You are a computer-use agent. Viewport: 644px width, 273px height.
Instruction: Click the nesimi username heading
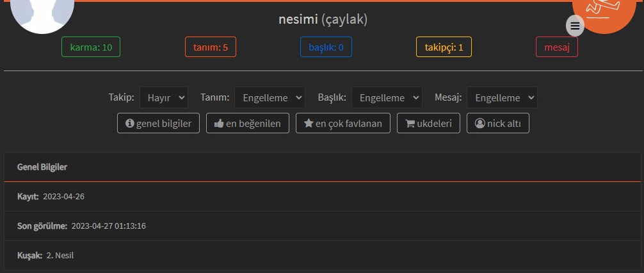(x=298, y=20)
